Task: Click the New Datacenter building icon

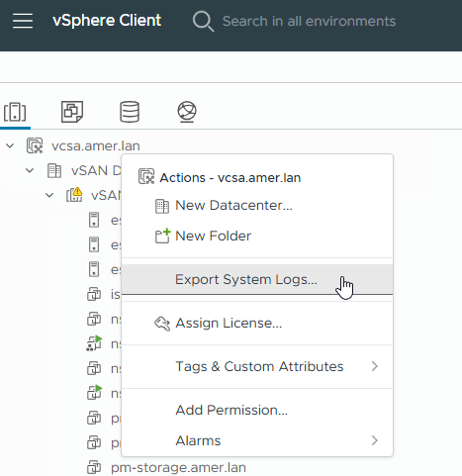Action: coord(162,206)
